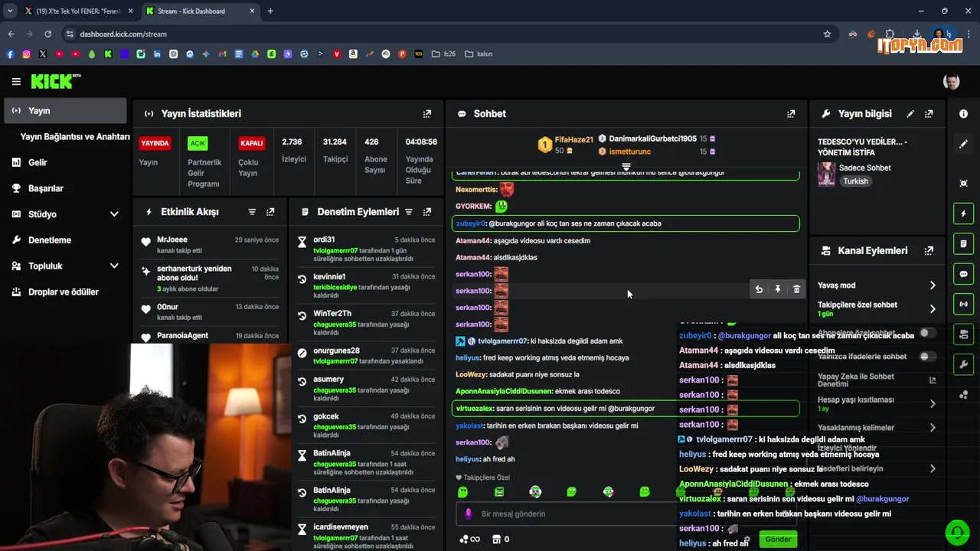Open a new browser tab with plus button
The width and height of the screenshot is (980, 551).
click(270, 11)
